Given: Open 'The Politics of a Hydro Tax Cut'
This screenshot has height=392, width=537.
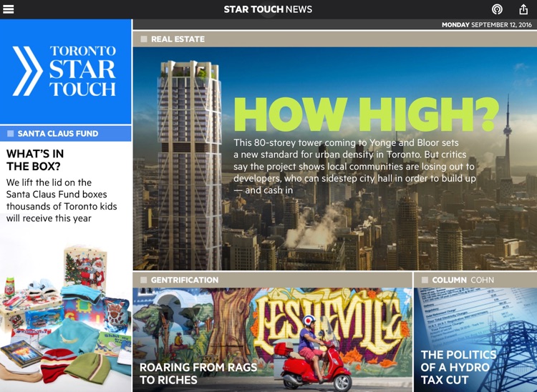Looking at the screenshot, I should (458, 367).
